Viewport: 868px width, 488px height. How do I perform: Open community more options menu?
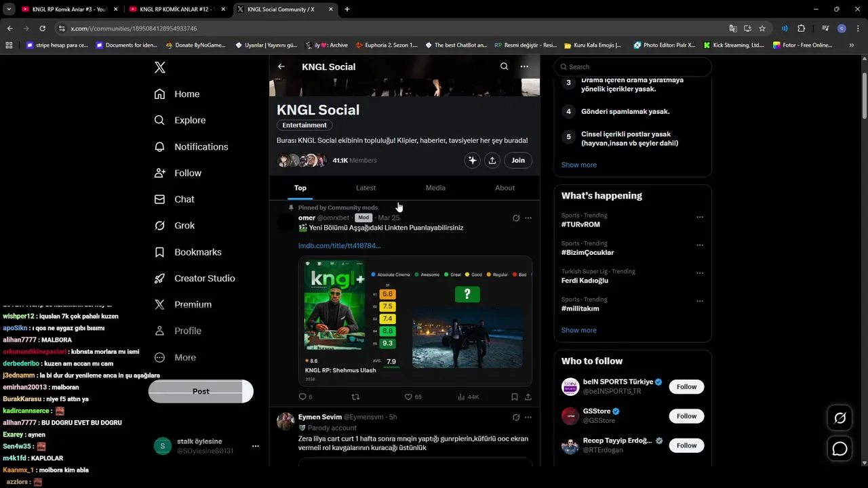coord(524,66)
